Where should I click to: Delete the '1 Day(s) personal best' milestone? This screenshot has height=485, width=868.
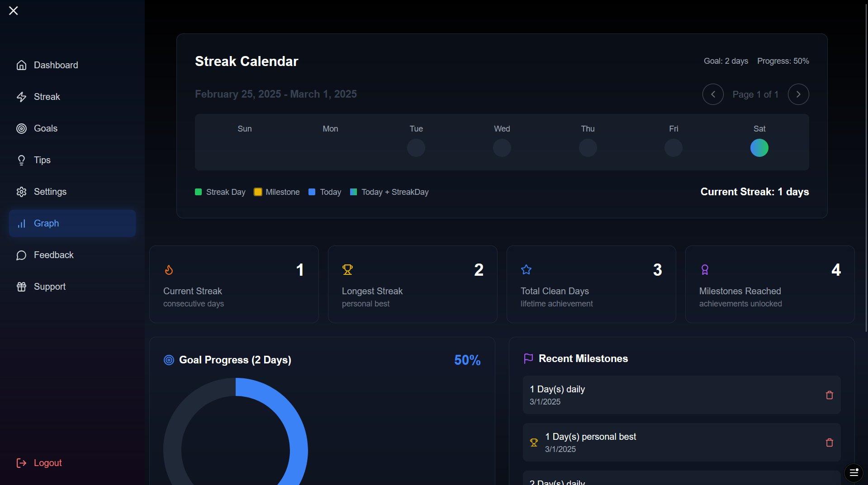point(830,443)
